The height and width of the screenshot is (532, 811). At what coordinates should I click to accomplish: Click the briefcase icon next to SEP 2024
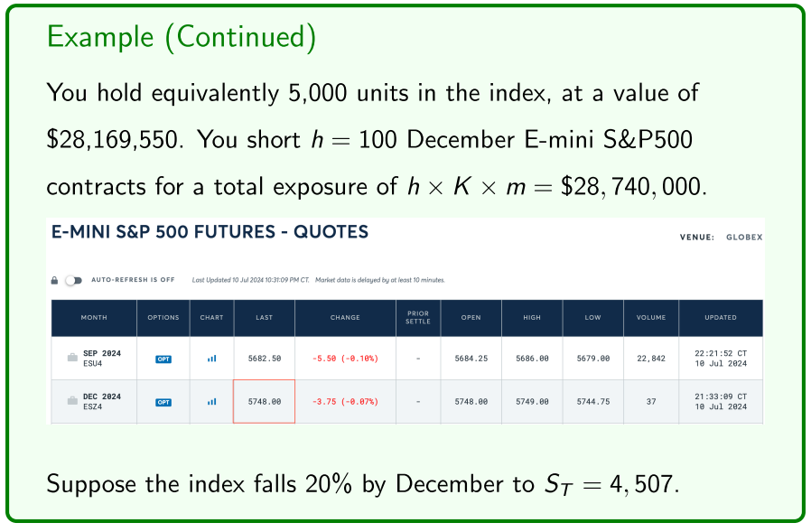(x=72, y=359)
